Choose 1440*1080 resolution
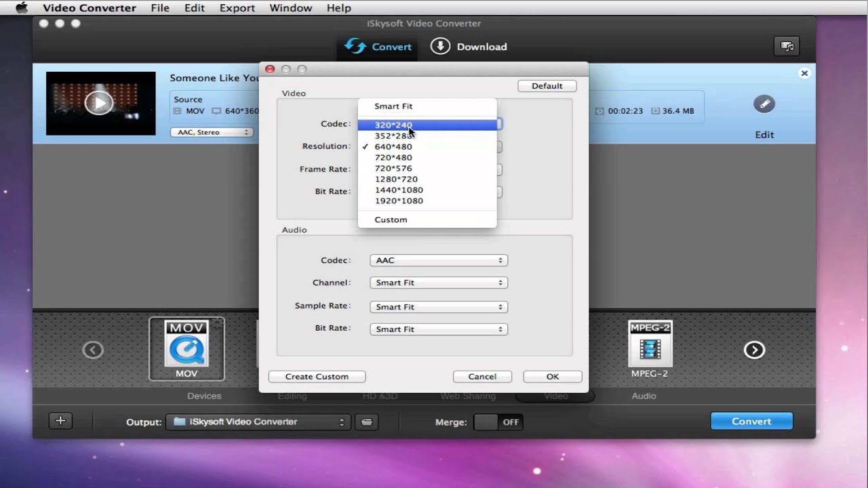The width and height of the screenshot is (868, 488). pos(427,190)
